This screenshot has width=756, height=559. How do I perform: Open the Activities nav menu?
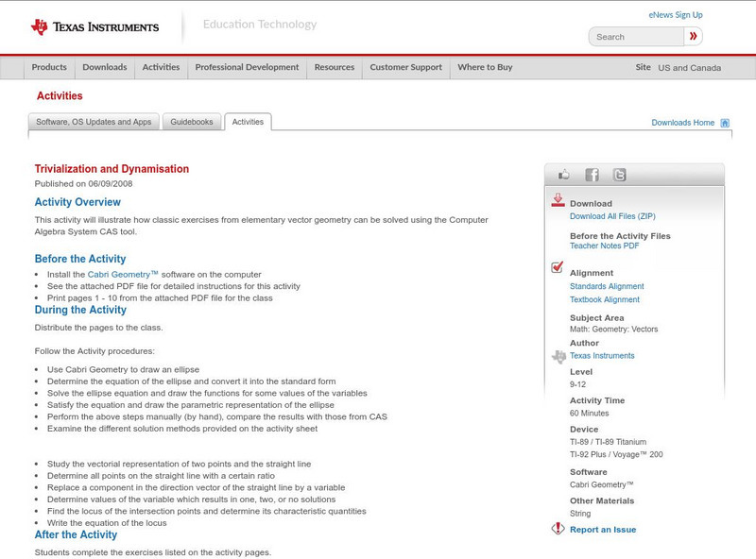click(161, 67)
